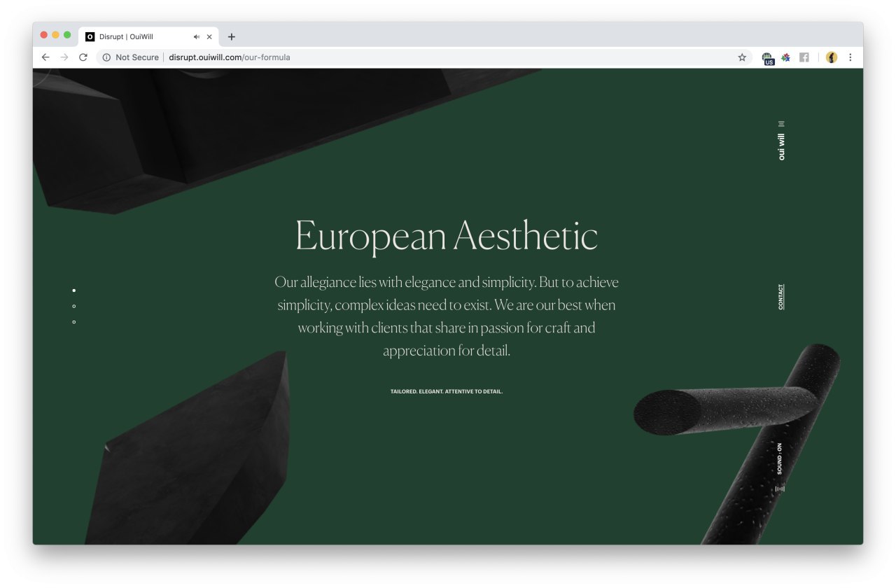Screen dimensions: 896x588
Task: Click the browser back arrow
Action: (x=45, y=57)
